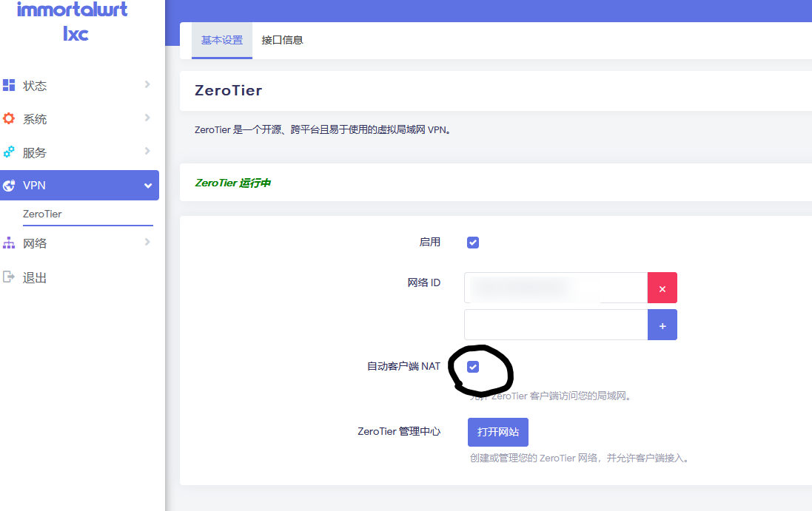Click the ZeroTier page heading

click(229, 90)
